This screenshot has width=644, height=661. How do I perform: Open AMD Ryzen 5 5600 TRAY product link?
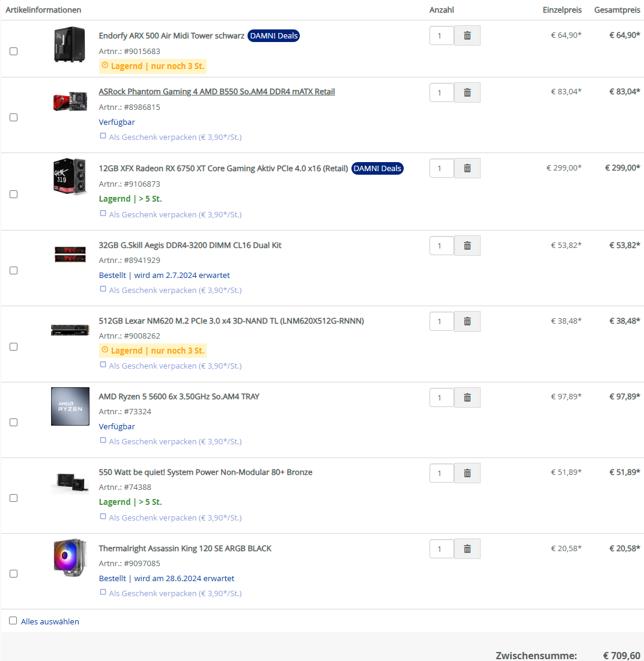tap(179, 396)
